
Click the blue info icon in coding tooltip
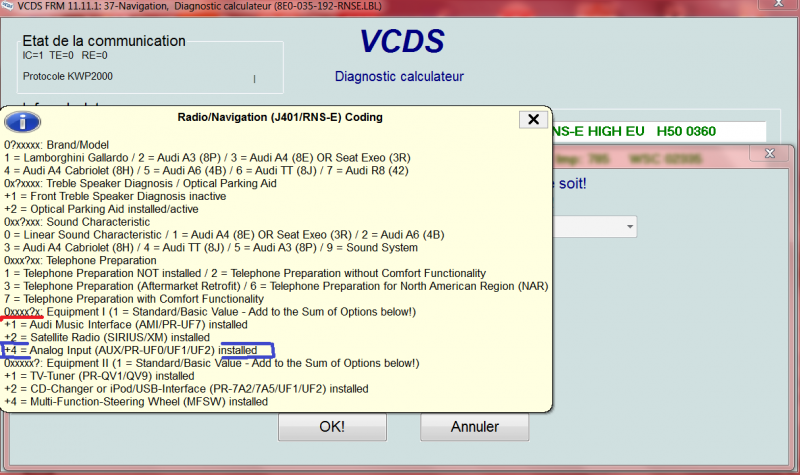click(22, 120)
